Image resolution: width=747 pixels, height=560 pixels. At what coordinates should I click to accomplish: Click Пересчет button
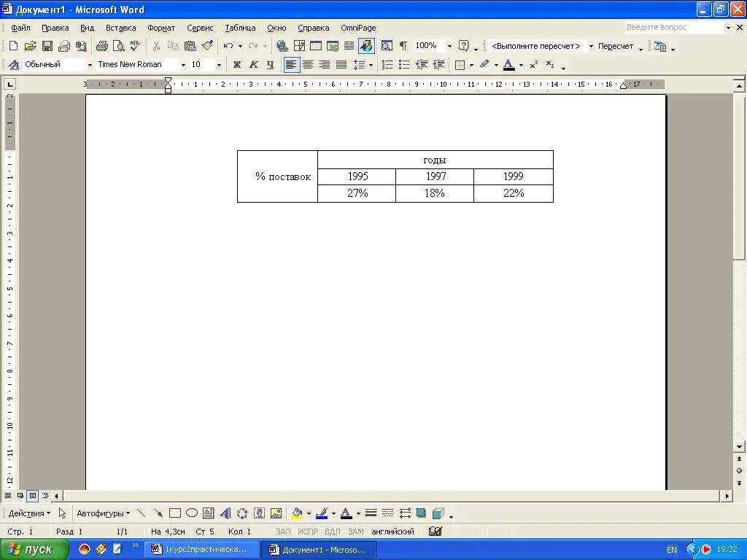point(616,46)
